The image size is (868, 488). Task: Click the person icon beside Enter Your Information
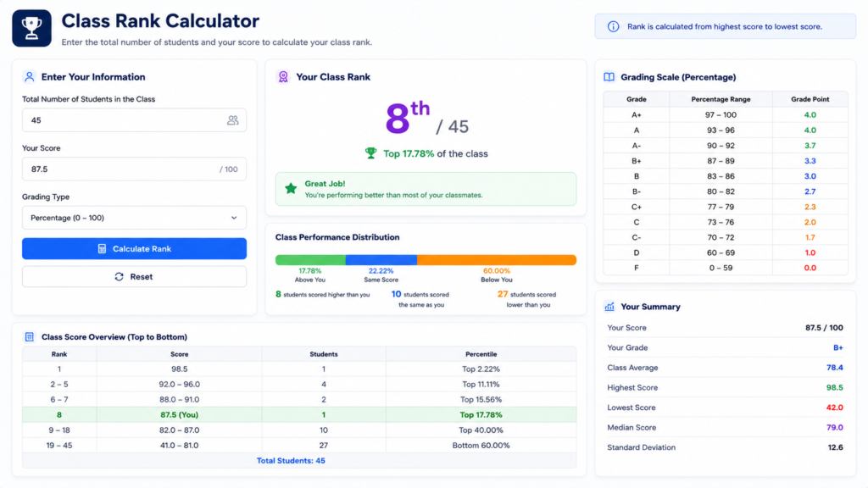pyautogui.click(x=30, y=77)
